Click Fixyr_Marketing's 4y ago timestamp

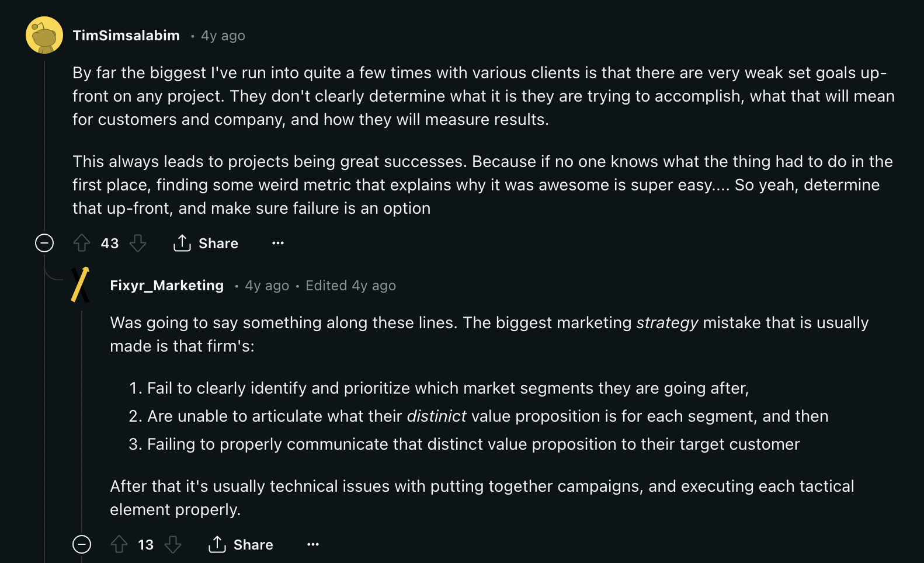click(267, 286)
